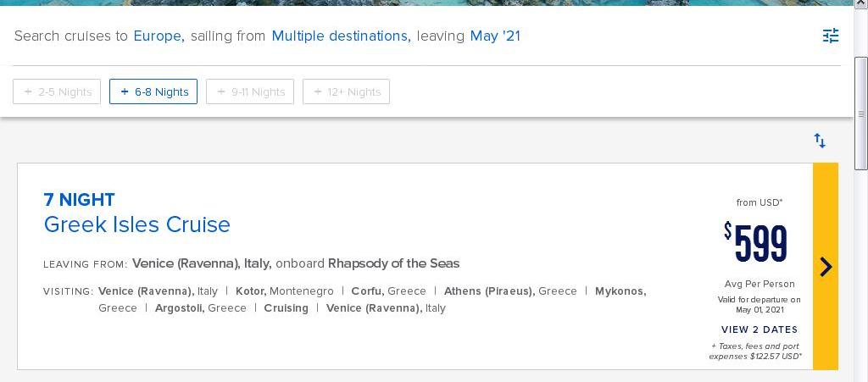Click the Rhapsody of the Seas ship name

pos(393,263)
